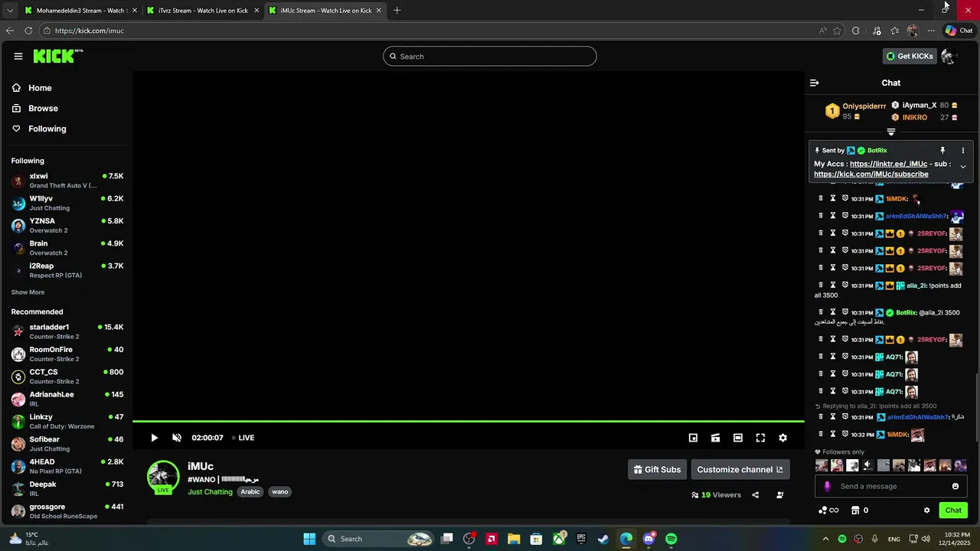Expand the gifter leaderboard chevron
This screenshot has width=980, height=551.
(890, 132)
